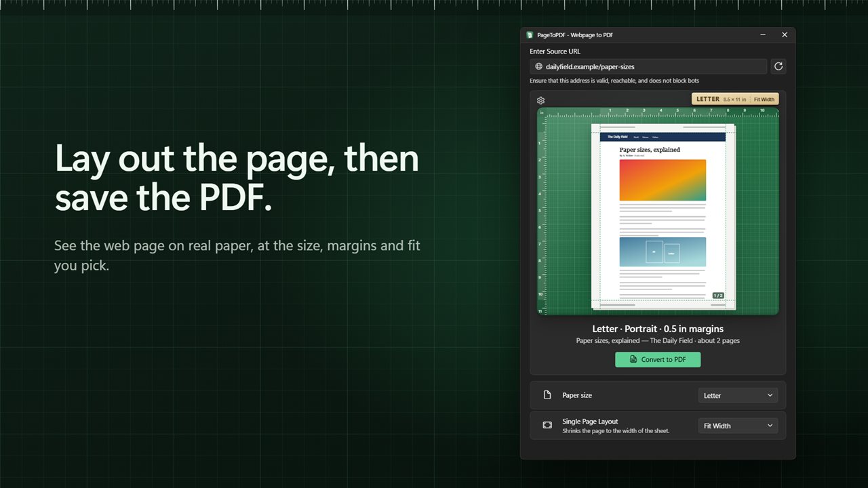Click 'Shrinks the page to the width' description
This screenshot has width=868, height=488.
point(616,431)
